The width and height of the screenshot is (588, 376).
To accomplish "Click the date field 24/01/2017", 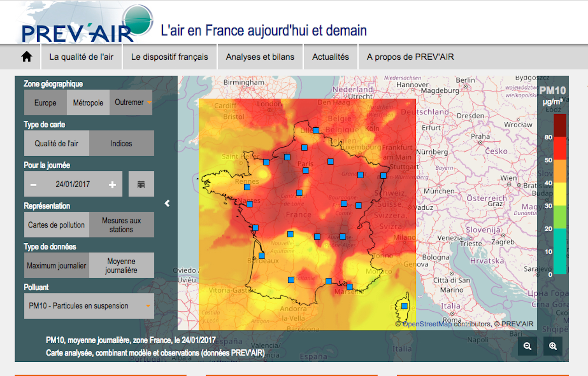I will click(73, 184).
